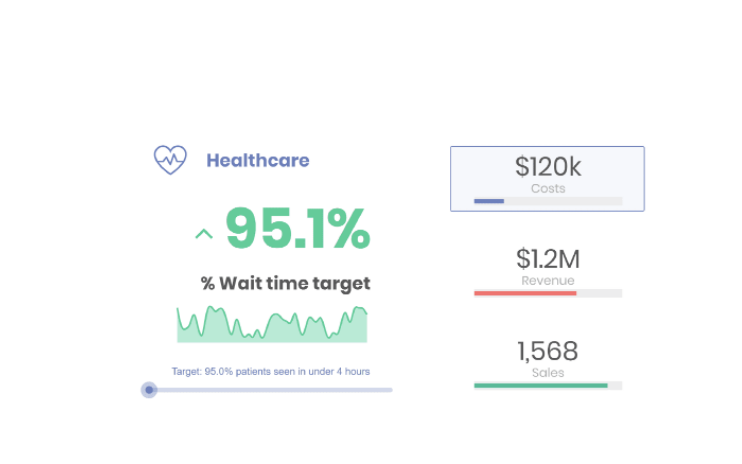Click the middle of the slider track

[x=270, y=390]
